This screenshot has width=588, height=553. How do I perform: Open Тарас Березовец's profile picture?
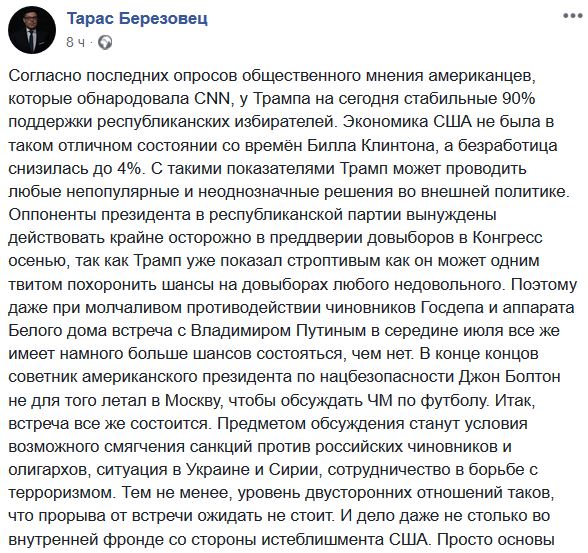(32, 30)
